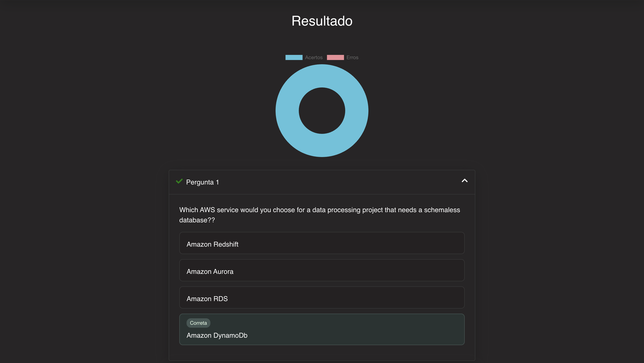This screenshot has height=363, width=644.
Task: Click the Amazon DynamoDb answer text
Action: [x=217, y=335]
